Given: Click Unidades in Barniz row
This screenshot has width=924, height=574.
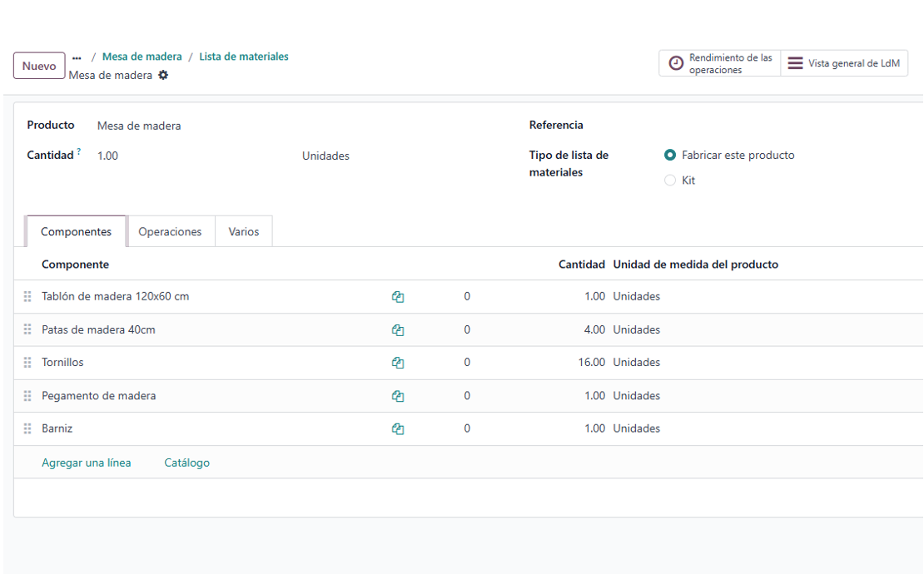Looking at the screenshot, I should coord(637,428).
